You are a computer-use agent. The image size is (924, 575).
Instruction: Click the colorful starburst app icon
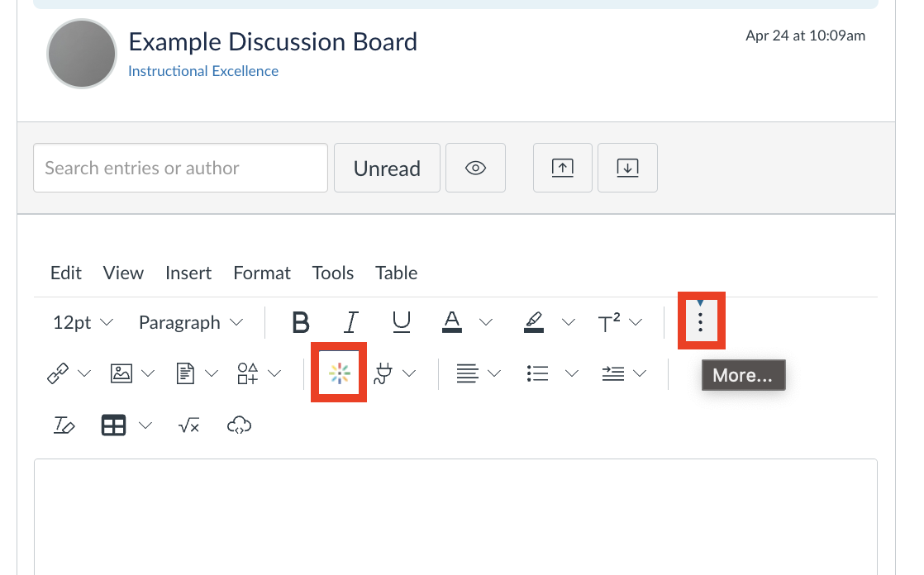point(340,373)
